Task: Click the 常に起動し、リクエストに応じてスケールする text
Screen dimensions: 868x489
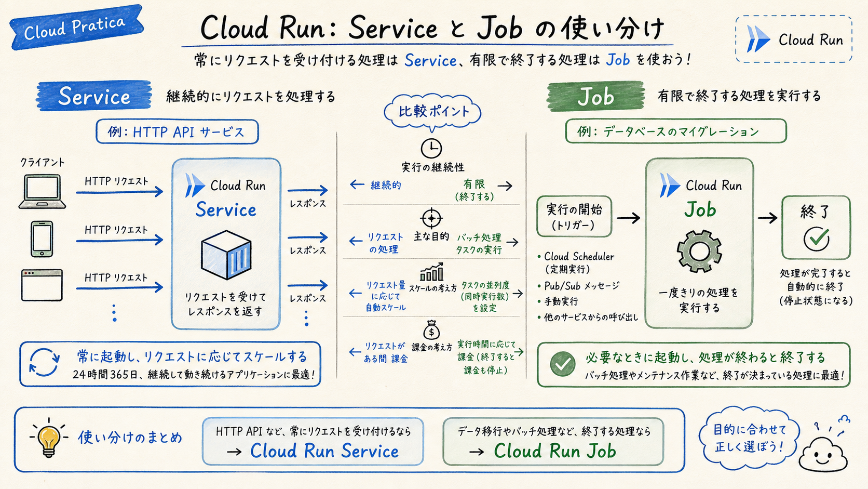Action: point(192,356)
